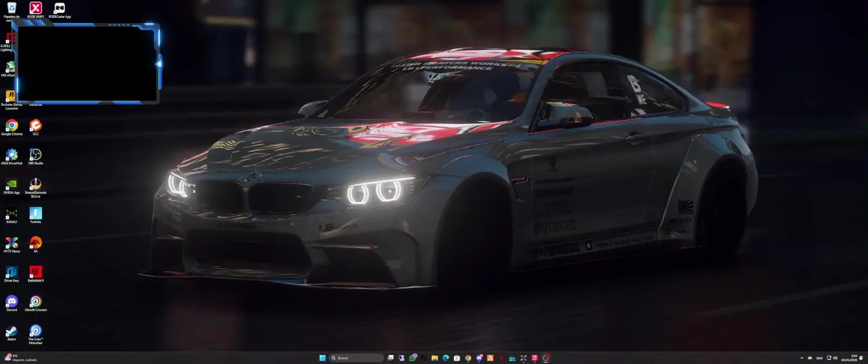Open File Explorer from the taskbar
Image resolution: width=868 pixels, height=364 pixels.
(435, 358)
